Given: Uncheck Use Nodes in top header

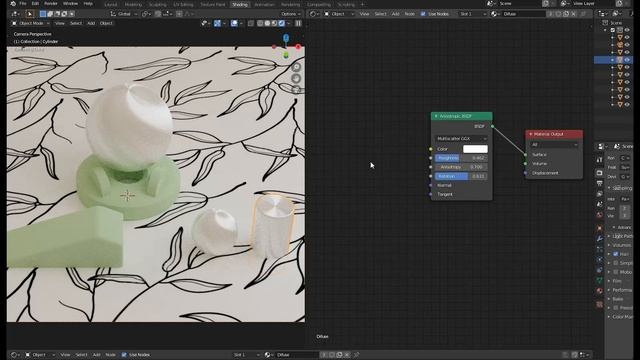Looking at the screenshot, I should click(423, 14).
